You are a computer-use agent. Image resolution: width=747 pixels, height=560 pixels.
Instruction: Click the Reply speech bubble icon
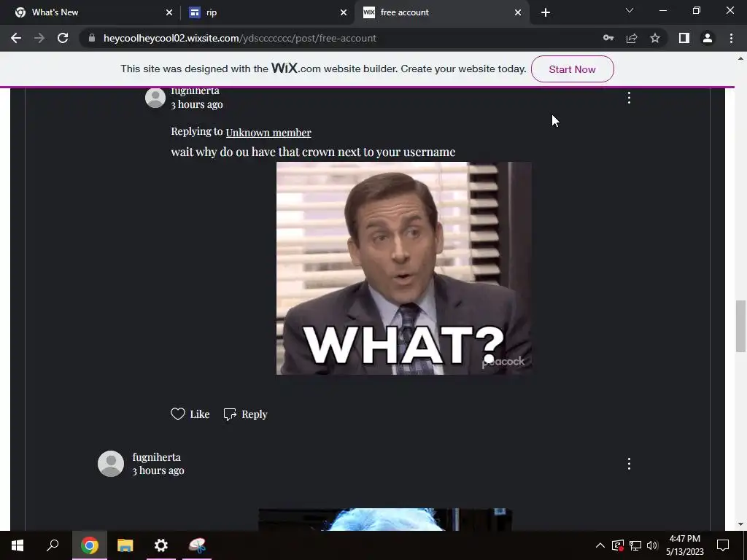(230, 414)
